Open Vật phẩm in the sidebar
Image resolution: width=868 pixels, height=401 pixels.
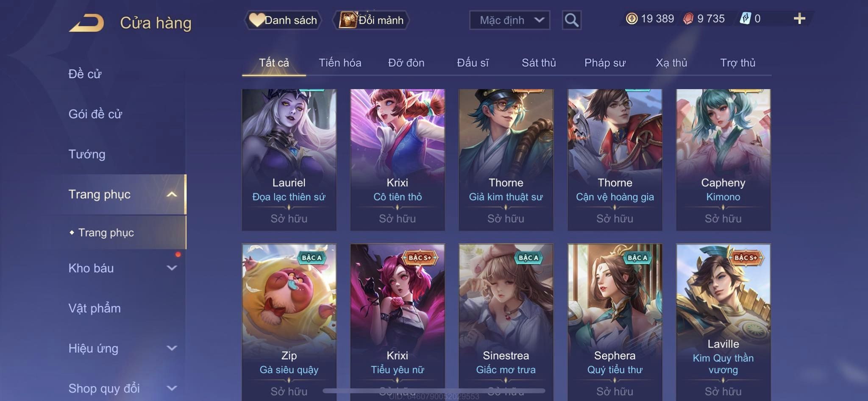coord(95,308)
